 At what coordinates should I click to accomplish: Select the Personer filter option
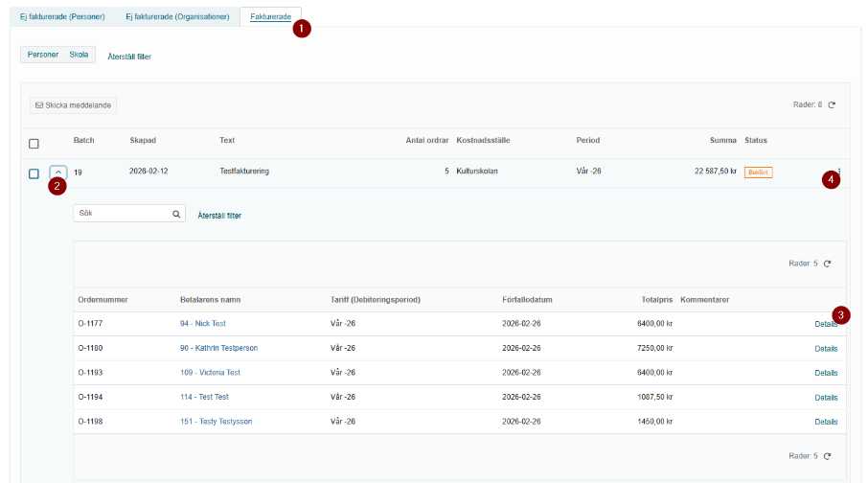tap(42, 55)
